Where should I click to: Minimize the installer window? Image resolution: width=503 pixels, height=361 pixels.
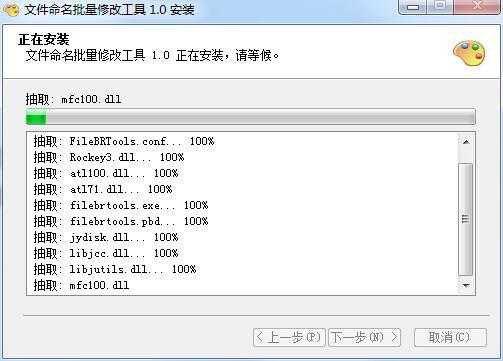click(x=413, y=7)
